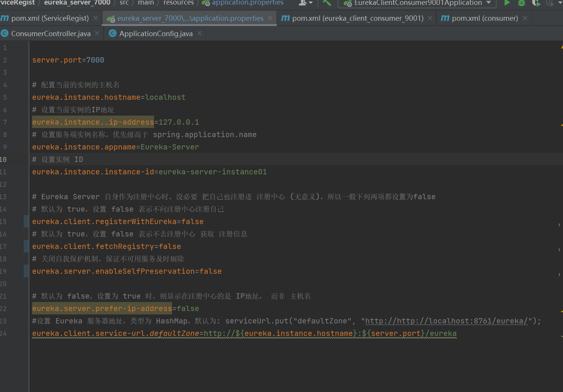Run the application with coverage
Screen dimensions: 563x392
pos(536,3)
